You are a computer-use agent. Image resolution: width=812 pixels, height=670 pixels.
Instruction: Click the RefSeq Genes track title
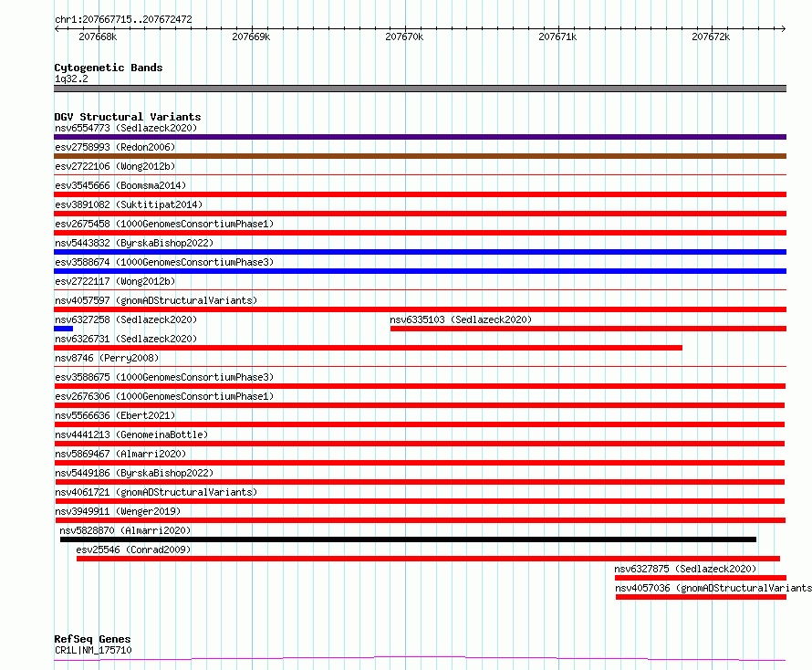(92, 639)
